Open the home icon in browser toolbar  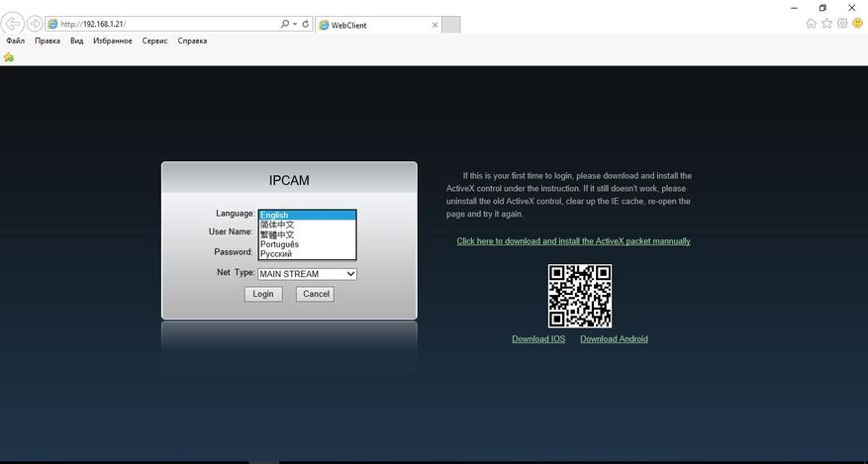coord(811,23)
